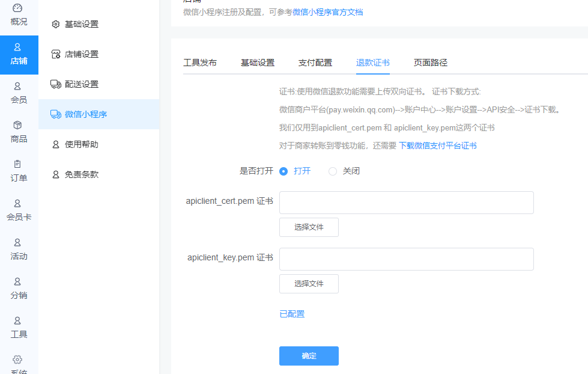Screen dimensions: 588x374
Task: Click the 微信小程序 truck icon
Action: point(56,114)
